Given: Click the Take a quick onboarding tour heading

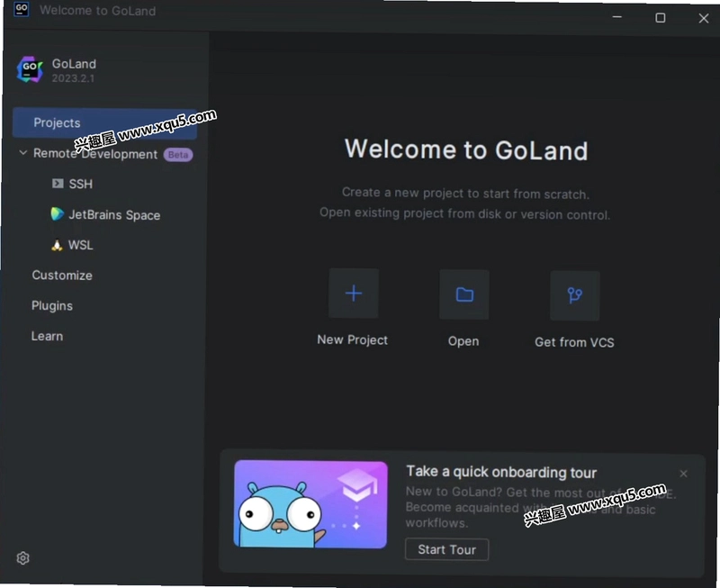Looking at the screenshot, I should (501, 472).
